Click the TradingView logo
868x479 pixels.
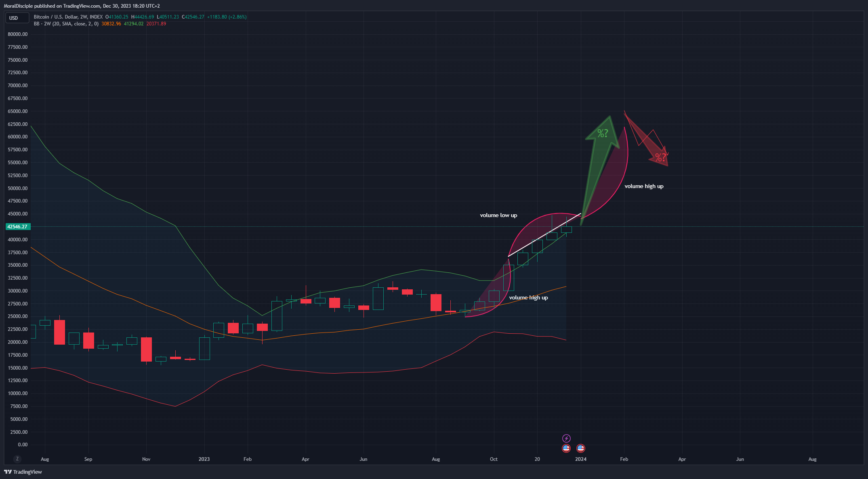(x=23, y=472)
